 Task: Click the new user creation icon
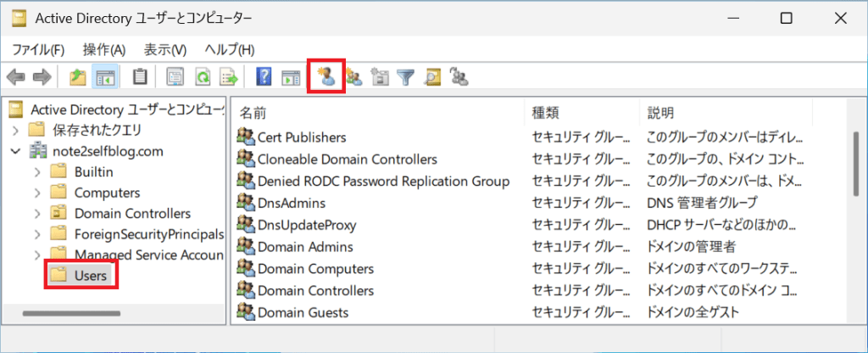[x=326, y=77]
